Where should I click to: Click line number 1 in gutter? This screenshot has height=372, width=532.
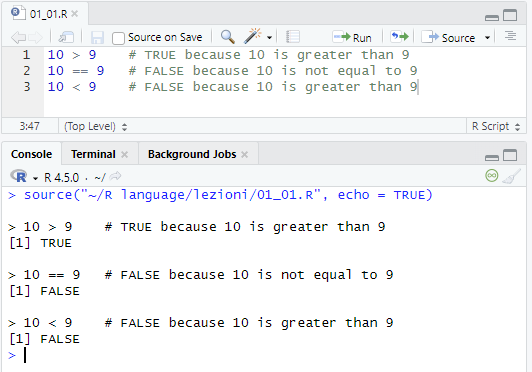[x=26, y=55]
